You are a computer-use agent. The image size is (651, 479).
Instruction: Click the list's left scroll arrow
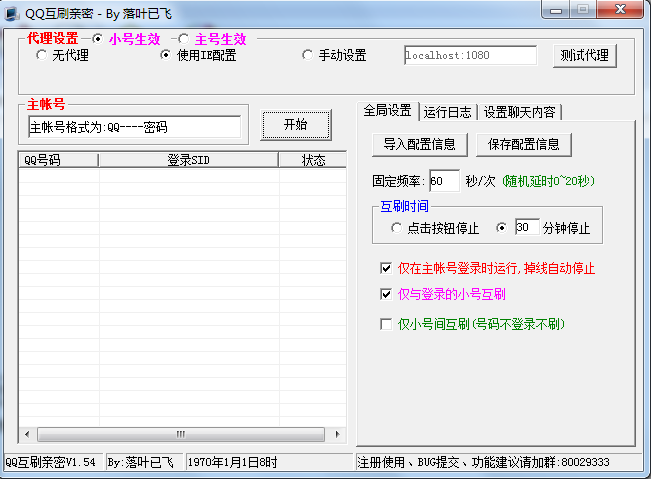click(x=27, y=435)
